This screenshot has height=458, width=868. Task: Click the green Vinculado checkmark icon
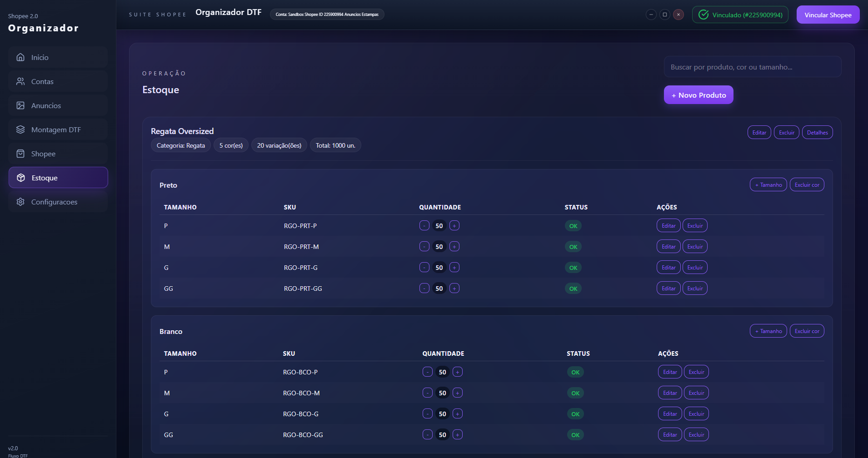click(x=703, y=15)
